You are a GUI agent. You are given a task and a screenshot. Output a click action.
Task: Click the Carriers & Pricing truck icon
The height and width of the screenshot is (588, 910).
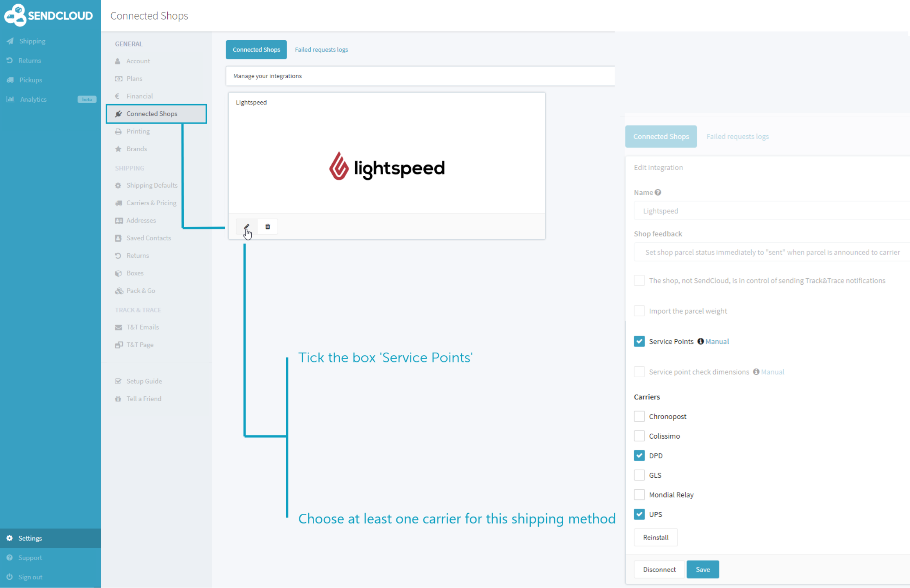click(119, 203)
